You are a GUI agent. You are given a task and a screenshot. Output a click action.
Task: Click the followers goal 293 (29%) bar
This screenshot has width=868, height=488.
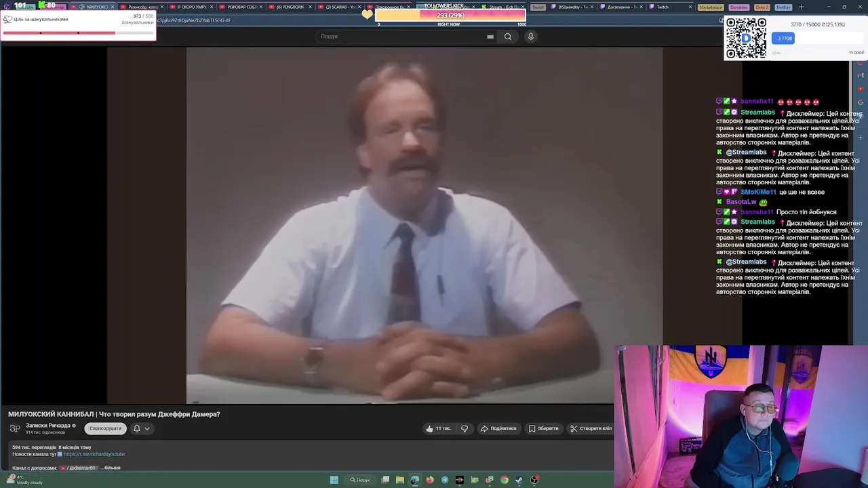coord(450,15)
